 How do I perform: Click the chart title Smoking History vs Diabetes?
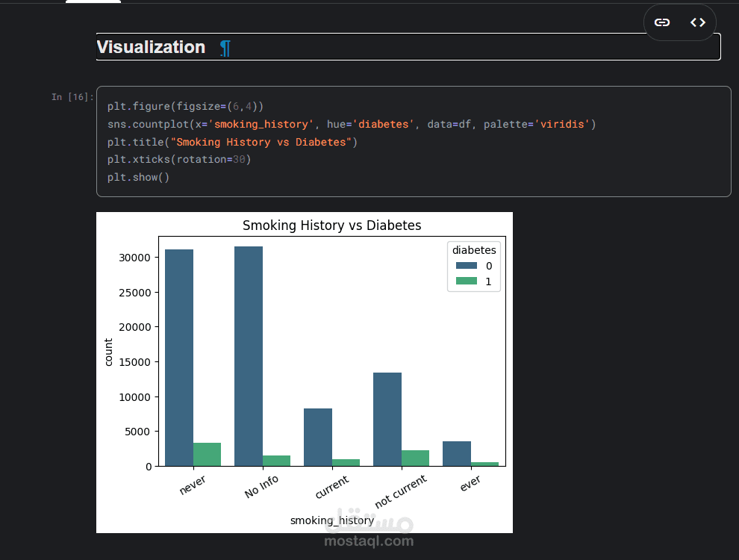(x=331, y=225)
